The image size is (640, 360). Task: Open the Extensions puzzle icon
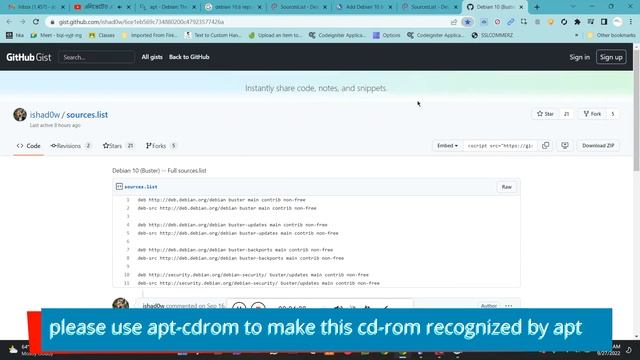(x=577, y=22)
